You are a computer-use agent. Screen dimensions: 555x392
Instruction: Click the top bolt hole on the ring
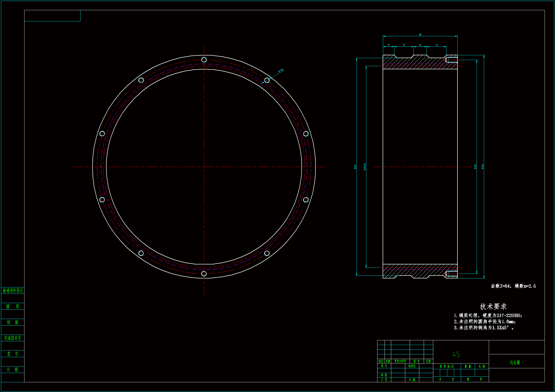point(204,60)
